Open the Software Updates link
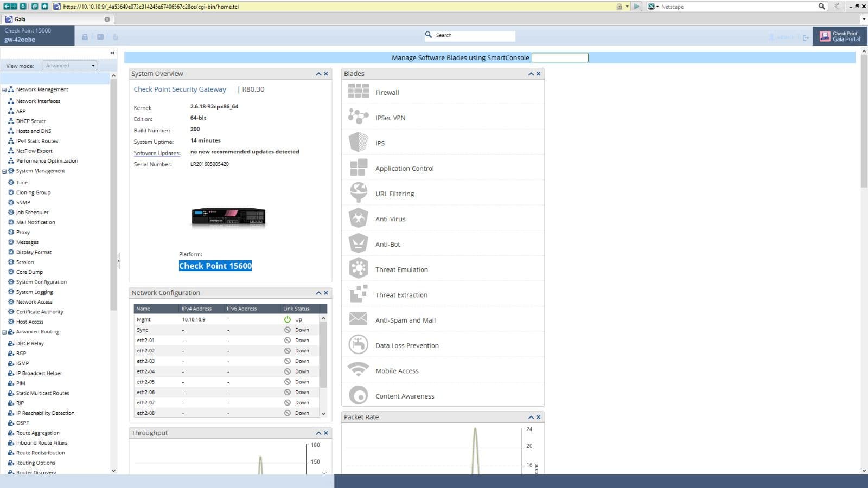The image size is (868, 488). [x=157, y=153]
